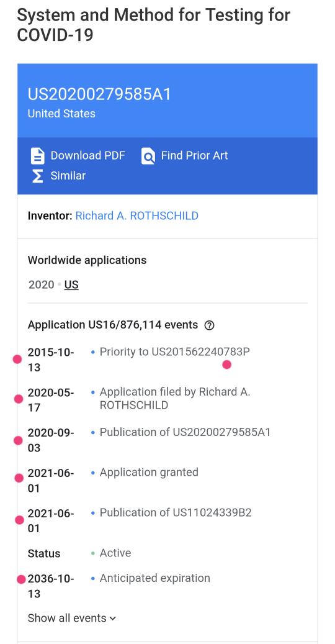Click the Application US16/876,114 events heading
The width and height of the screenshot is (335, 644).
tap(113, 325)
